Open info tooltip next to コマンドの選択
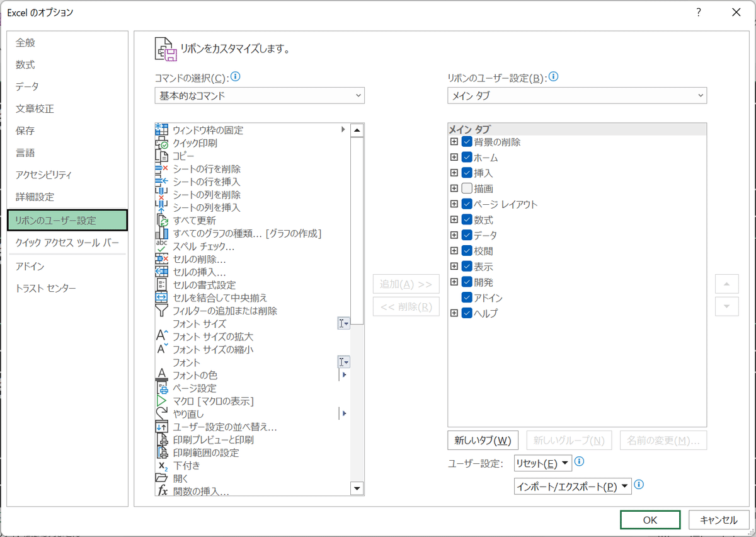Screen dimensions: 756x537 click(x=236, y=77)
